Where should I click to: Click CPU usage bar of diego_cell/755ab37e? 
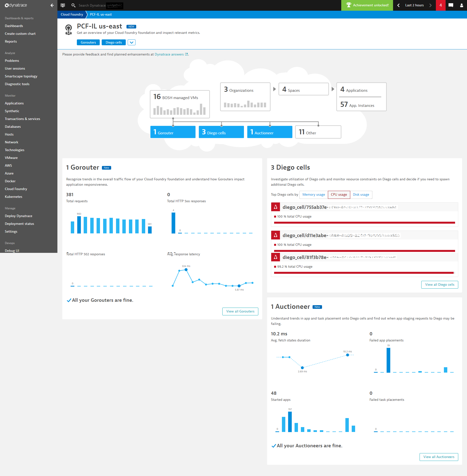click(364, 223)
